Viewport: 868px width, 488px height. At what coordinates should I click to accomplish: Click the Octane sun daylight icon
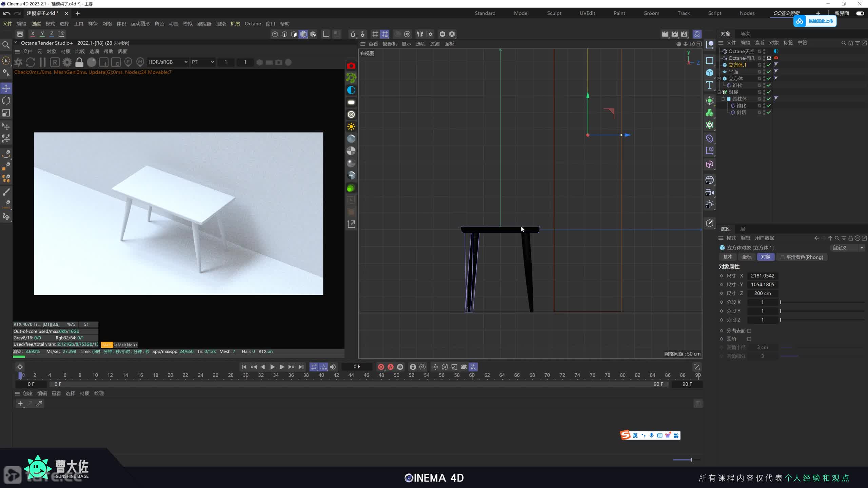point(351,127)
